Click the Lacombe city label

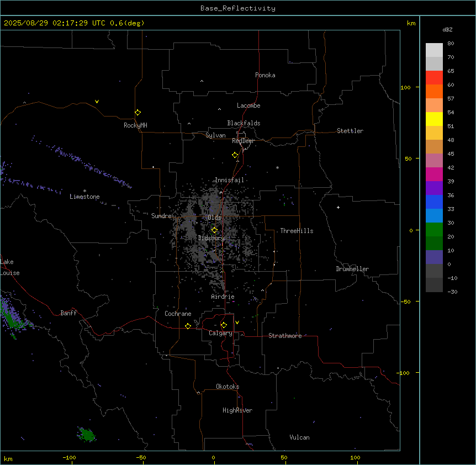coord(248,105)
